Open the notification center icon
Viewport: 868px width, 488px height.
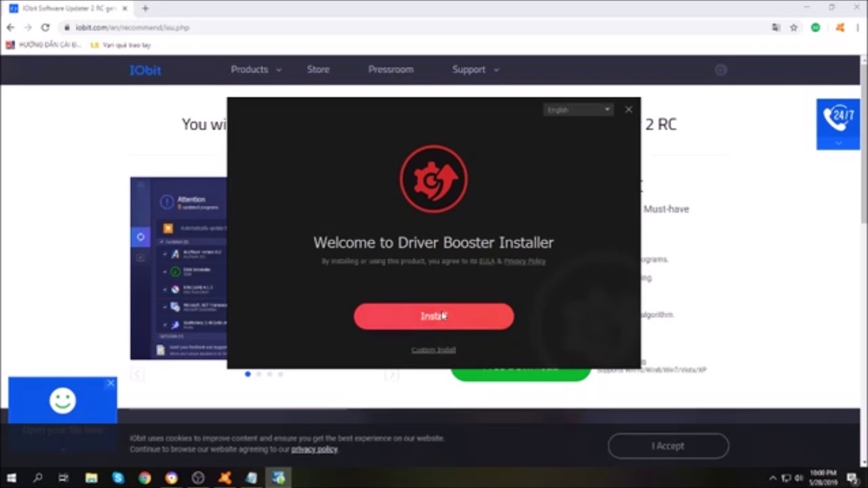[x=853, y=478]
